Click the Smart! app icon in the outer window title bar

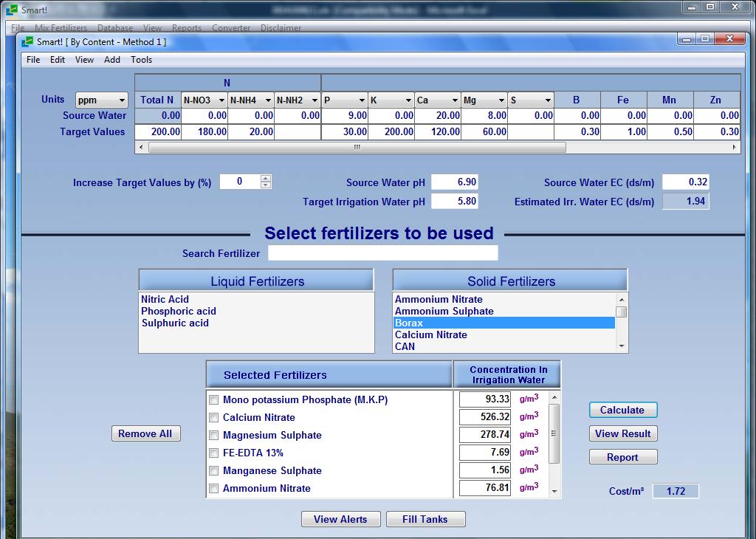(12, 10)
